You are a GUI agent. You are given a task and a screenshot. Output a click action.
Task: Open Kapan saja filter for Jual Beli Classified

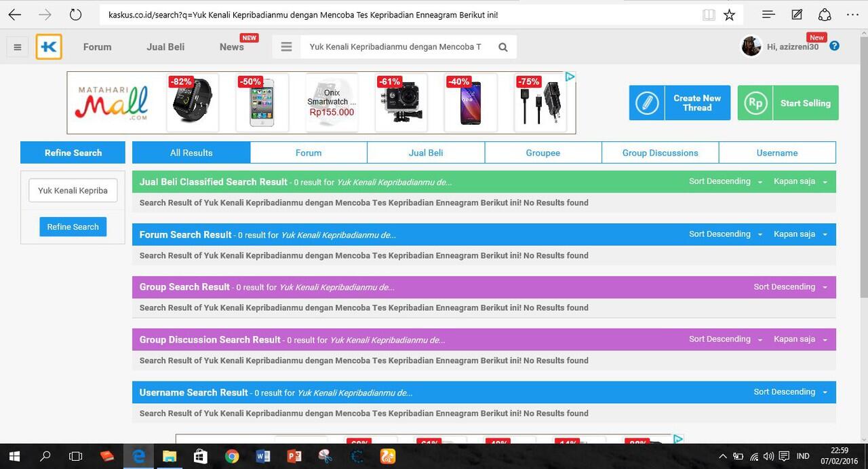click(801, 181)
